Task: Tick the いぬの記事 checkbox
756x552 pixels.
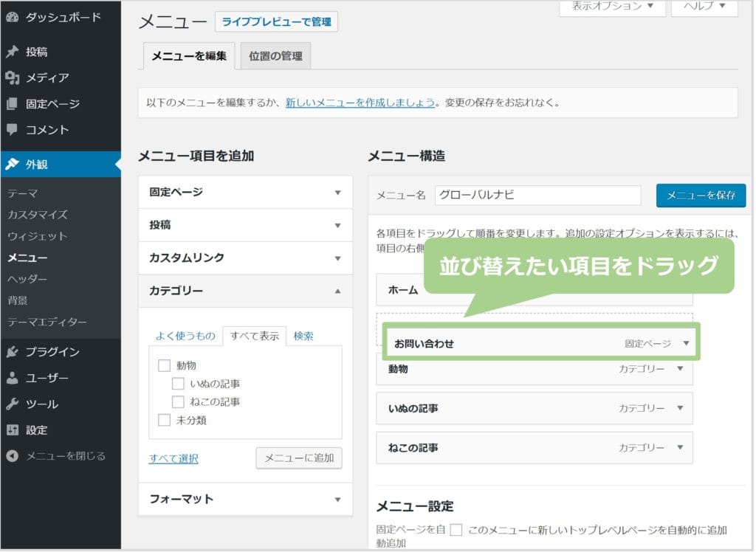Action: tap(178, 384)
